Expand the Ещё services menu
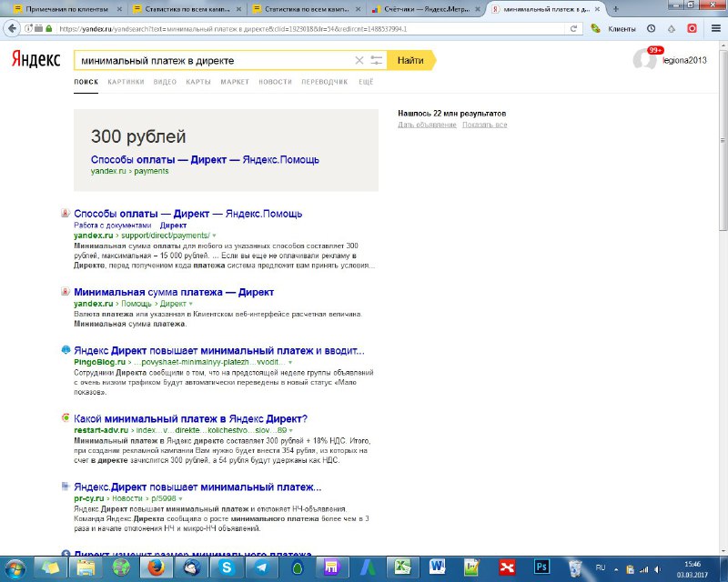728x582 pixels. tap(366, 82)
